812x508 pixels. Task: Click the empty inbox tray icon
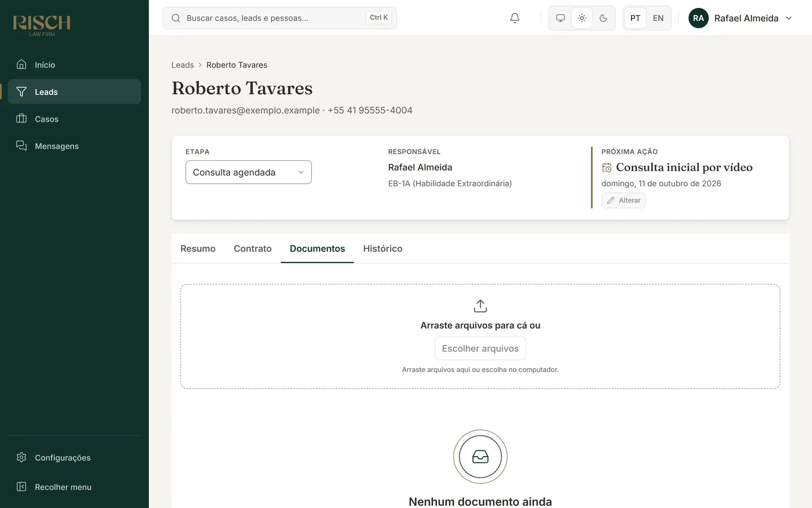point(480,457)
